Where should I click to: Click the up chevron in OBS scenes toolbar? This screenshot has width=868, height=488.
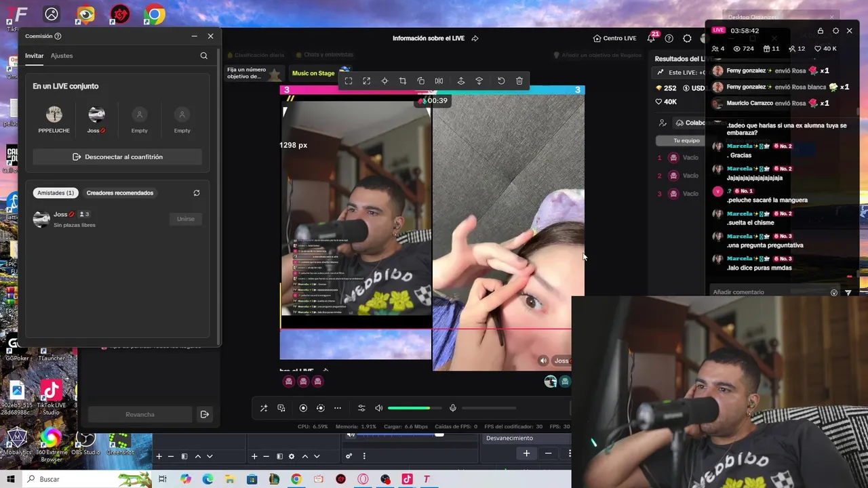click(x=198, y=457)
